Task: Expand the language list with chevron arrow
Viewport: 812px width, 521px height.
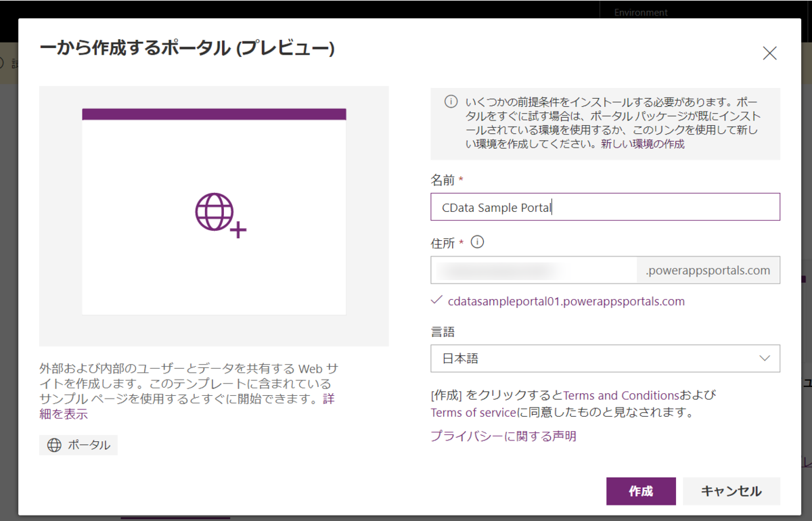Action: point(765,359)
